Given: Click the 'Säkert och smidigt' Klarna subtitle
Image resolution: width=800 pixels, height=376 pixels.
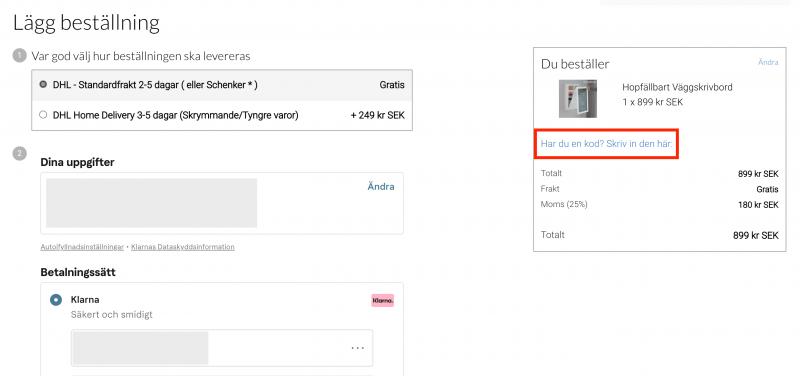Looking at the screenshot, I should point(111,315).
